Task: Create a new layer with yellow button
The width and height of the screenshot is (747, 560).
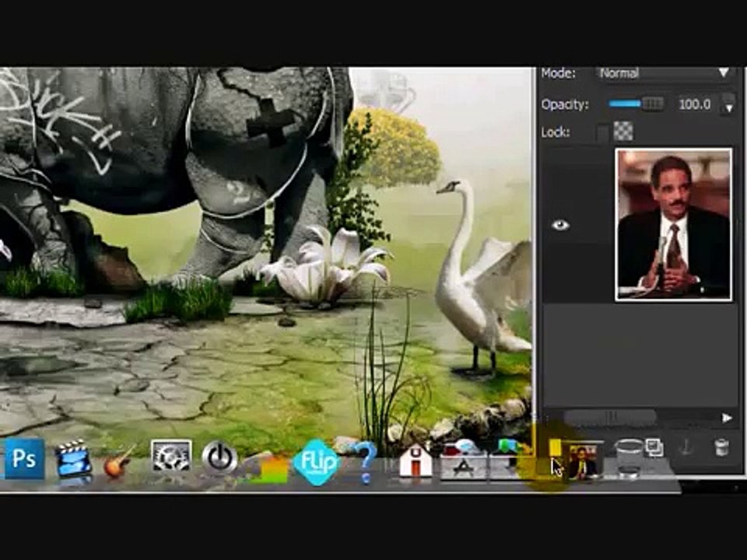Action: pyautogui.click(x=555, y=448)
